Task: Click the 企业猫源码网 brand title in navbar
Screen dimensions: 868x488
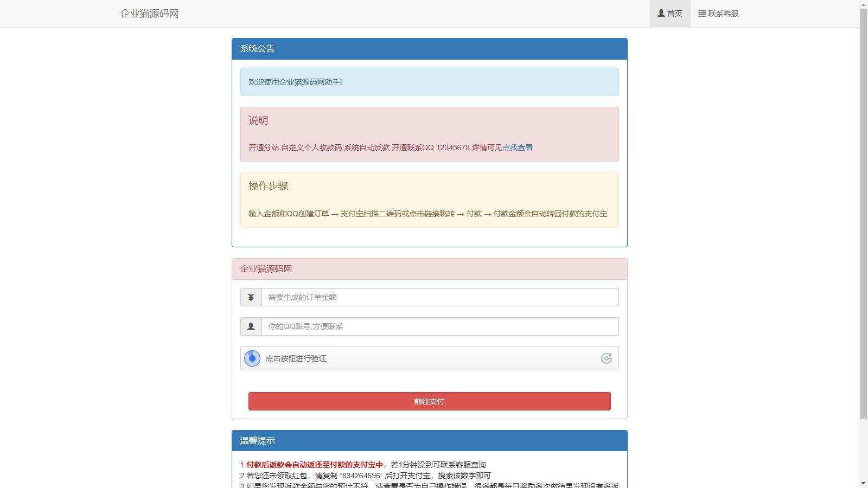Action: (x=149, y=14)
